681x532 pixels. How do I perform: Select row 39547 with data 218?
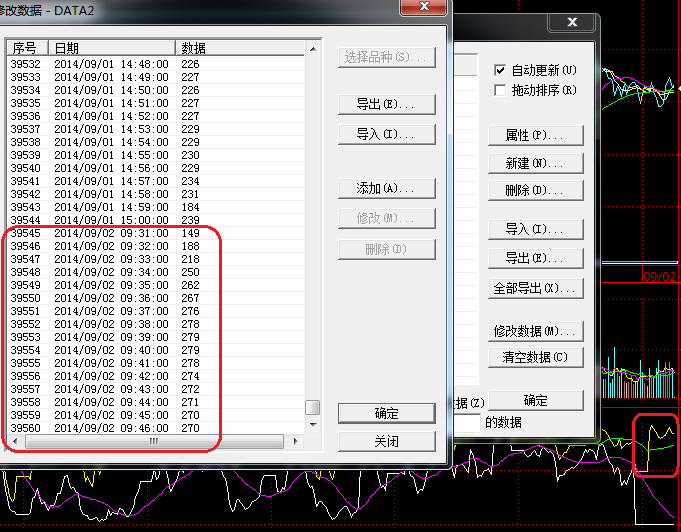click(x=155, y=259)
